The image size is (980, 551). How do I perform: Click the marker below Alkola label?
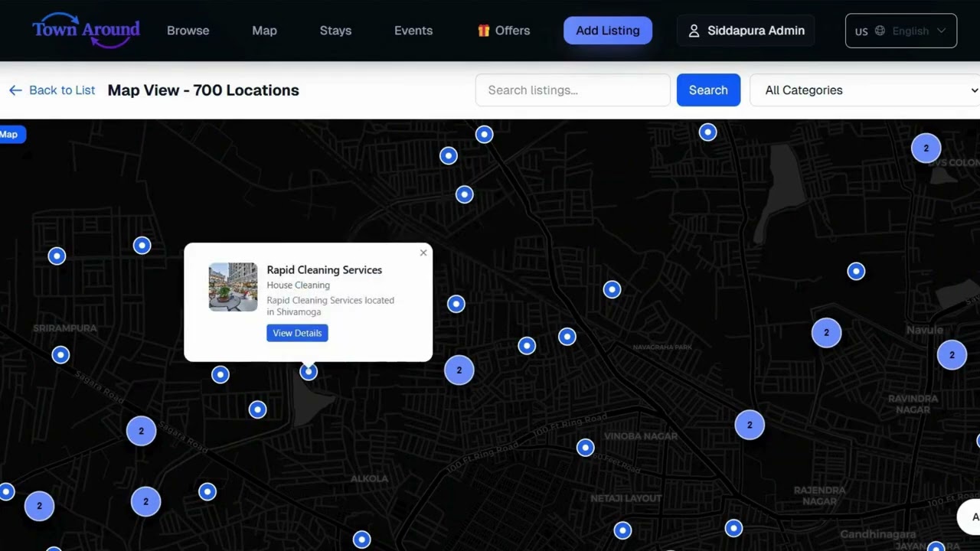[x=361, y=540]
